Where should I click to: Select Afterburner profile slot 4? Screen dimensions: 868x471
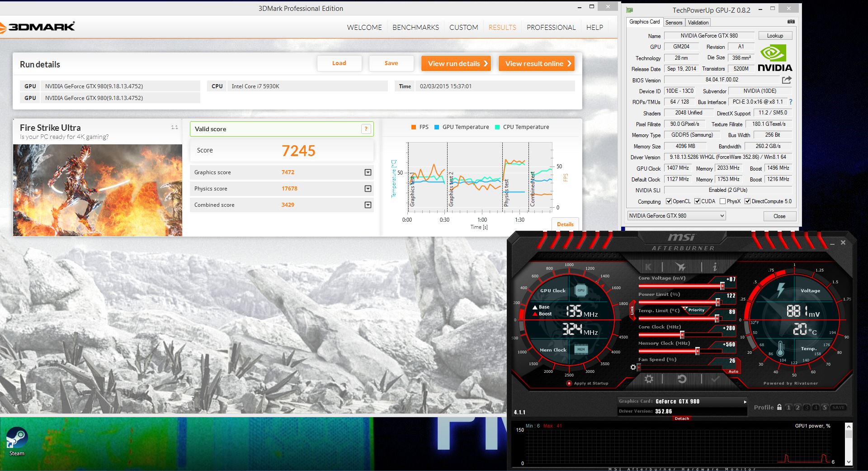pos(816,407)
